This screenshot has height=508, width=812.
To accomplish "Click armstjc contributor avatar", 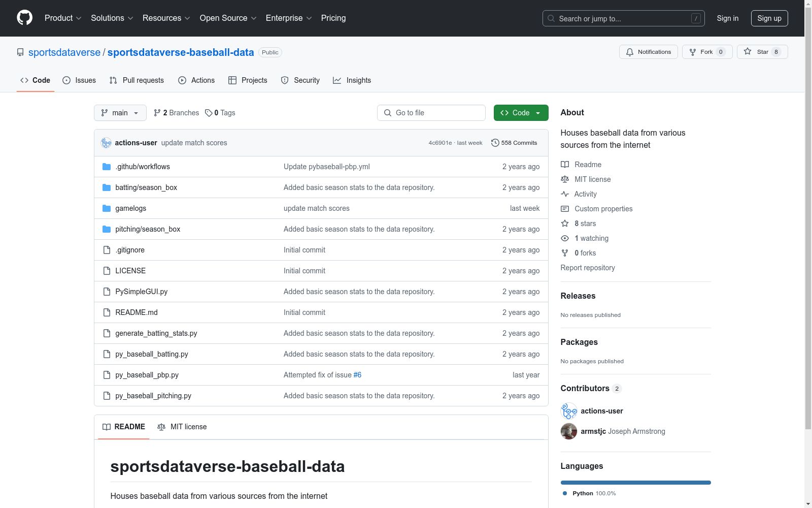I will (x=569, y=431).
